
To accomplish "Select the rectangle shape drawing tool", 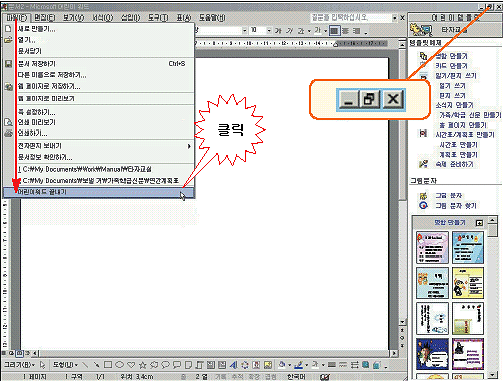I will coord(108,365).
